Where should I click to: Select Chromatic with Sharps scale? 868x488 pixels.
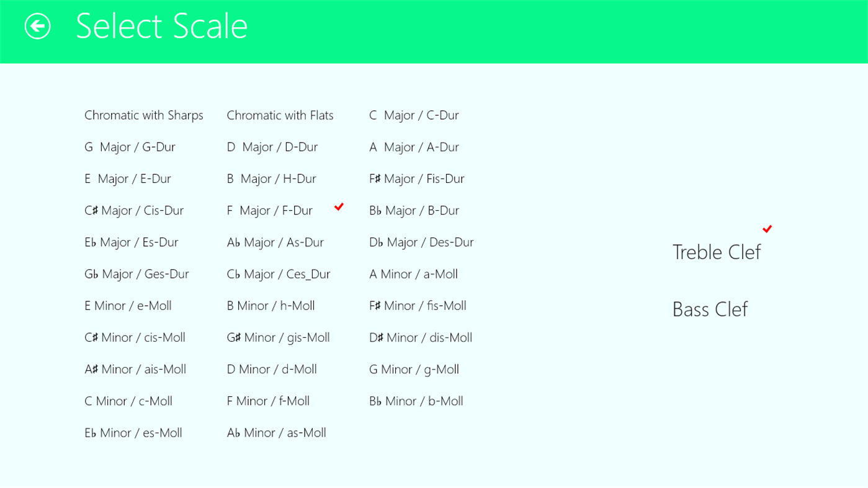(143, 115)
